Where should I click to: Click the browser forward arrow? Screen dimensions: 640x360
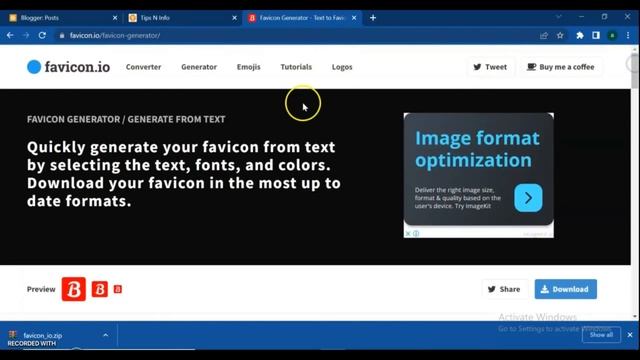click(26, 36)
